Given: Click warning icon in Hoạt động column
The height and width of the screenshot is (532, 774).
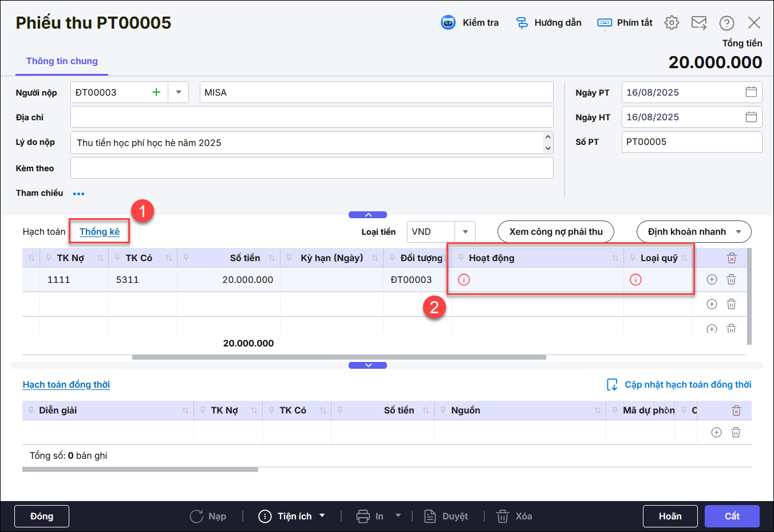Looking at the screenshot, I should coord(464,279).
